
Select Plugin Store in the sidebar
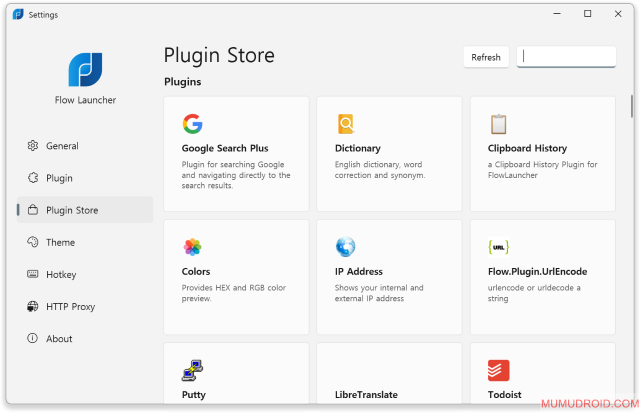(x=85, y=210)
